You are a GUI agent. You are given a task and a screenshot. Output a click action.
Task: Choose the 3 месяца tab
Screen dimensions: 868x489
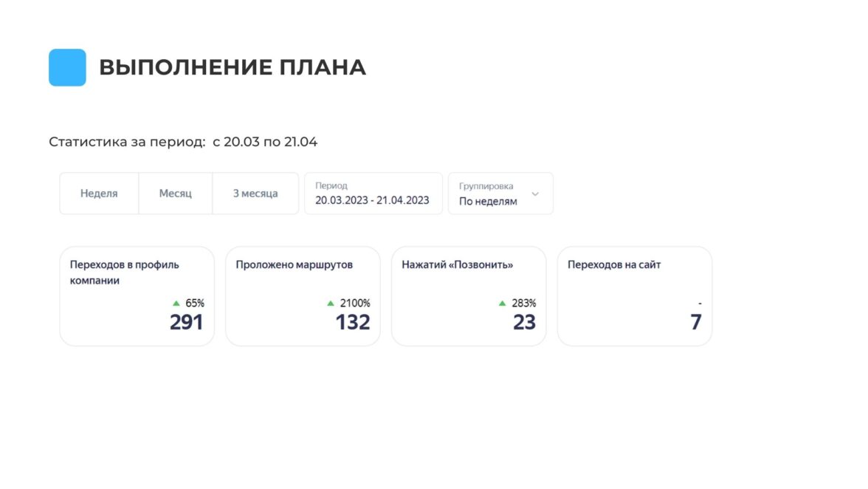point(255,194)
